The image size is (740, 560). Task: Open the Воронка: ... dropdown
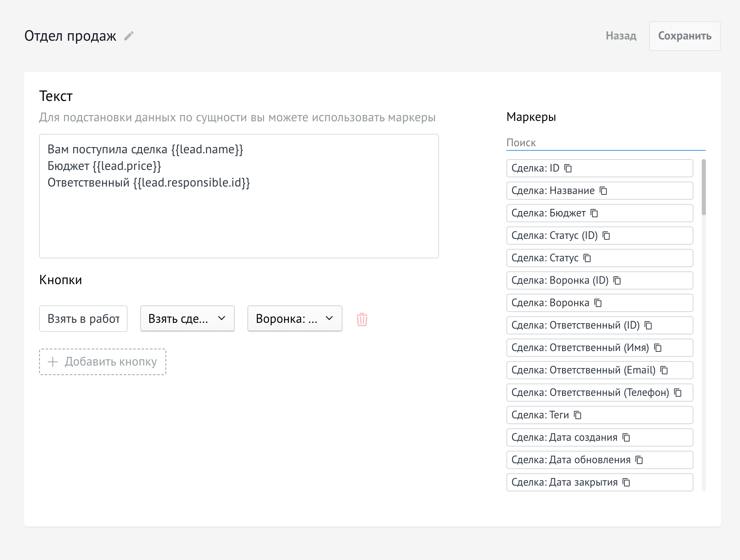(x=295, y=319)
